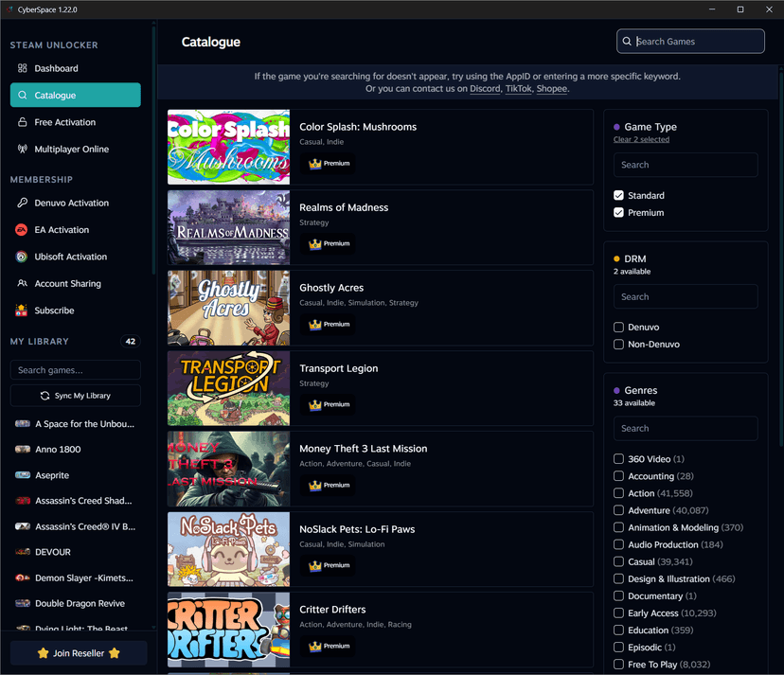The height and width of the screenshot is (675, 784).
Task: Check the Early Access genre filter
Action: click(x=618, y=613)
